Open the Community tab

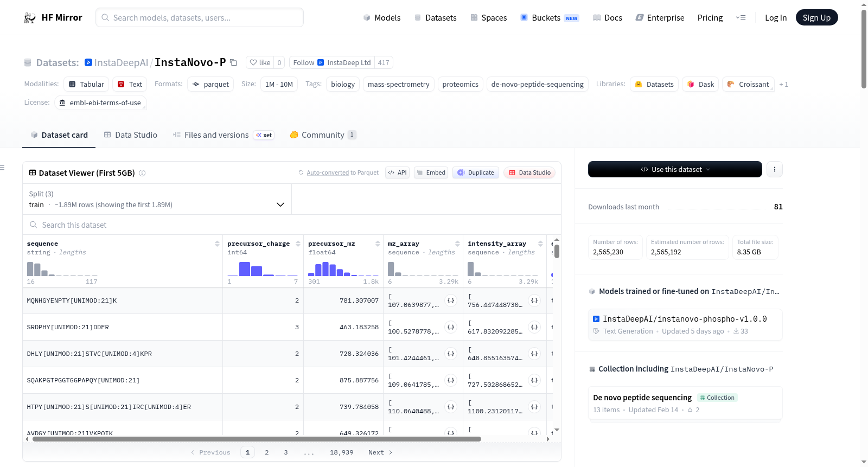[323, 135]
